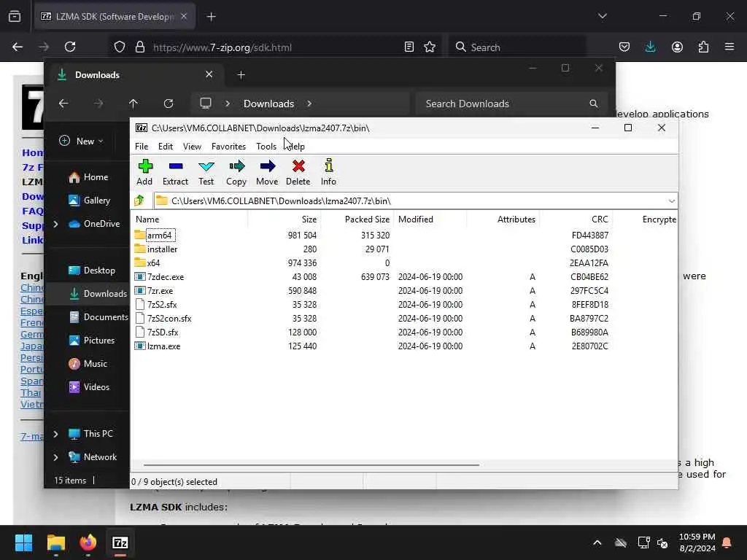Toggle Firefox reader view

point(409,47)
